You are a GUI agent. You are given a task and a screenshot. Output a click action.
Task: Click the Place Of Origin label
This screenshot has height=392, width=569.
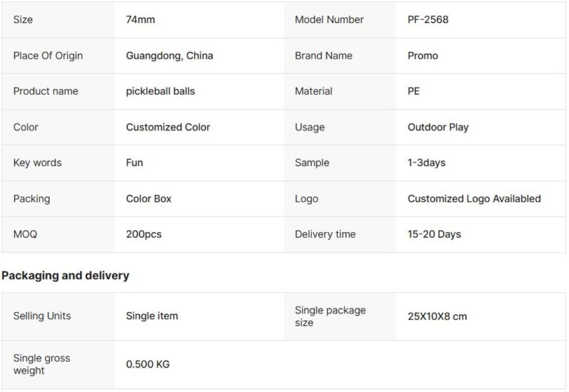(48, 56)
